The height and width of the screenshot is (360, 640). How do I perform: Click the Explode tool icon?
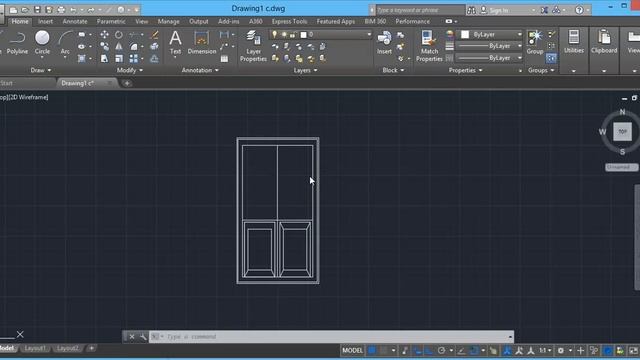pos(154,47)
